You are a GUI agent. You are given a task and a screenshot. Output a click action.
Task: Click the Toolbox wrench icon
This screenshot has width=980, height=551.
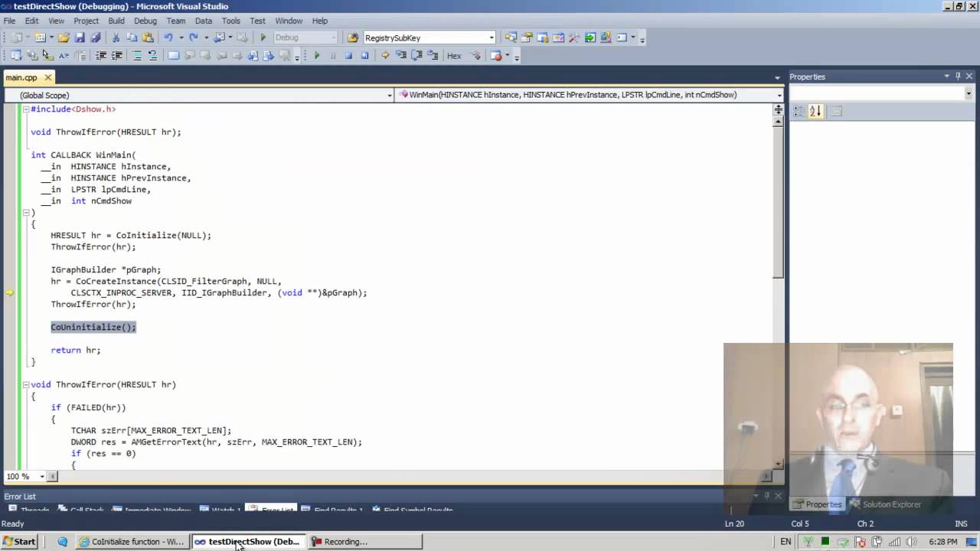[574, 37]
